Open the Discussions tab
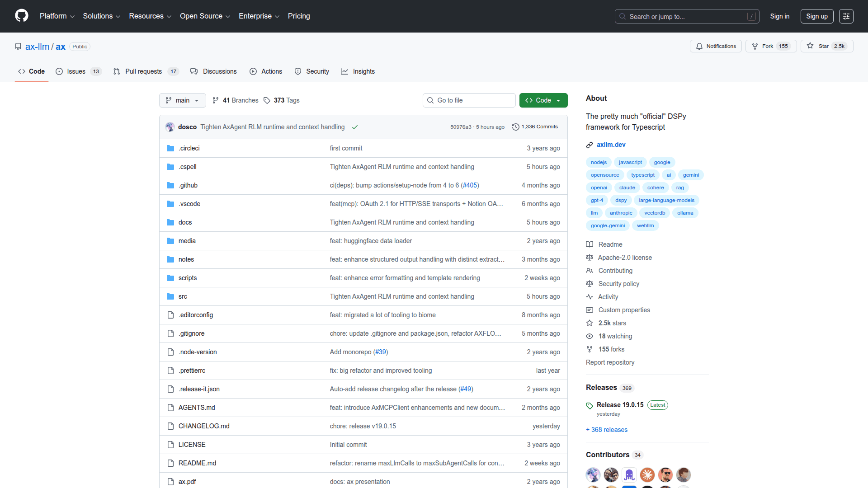This screenshot has width=868, height=488. pyautogui.click(x=214, y=71)
